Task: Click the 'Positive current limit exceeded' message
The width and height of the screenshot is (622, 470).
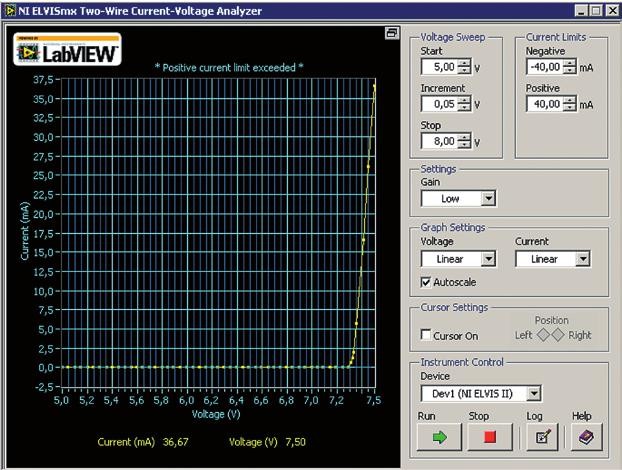Action: click(x=229, y=68)
